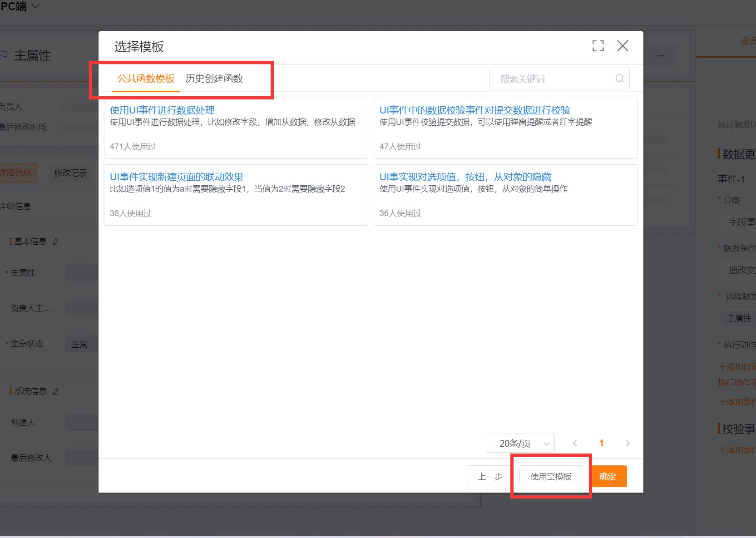Viewport: 756px width, 538px height.
Task: Click the 上一步 button
Action: click(490, 476)
